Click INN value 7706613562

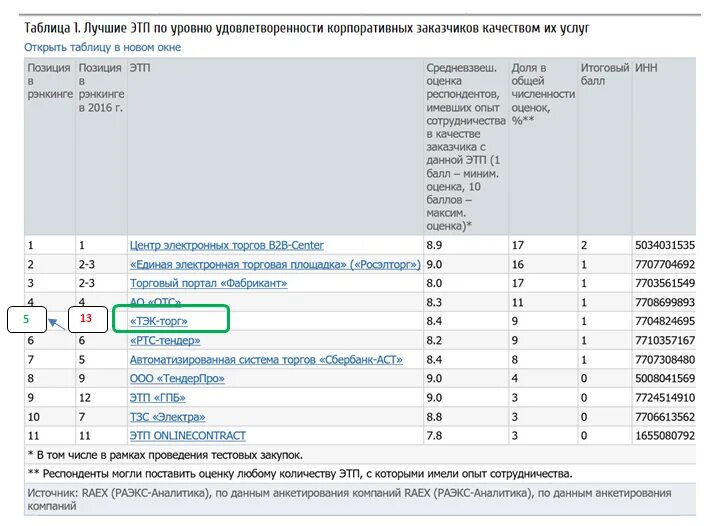point(665,417)
